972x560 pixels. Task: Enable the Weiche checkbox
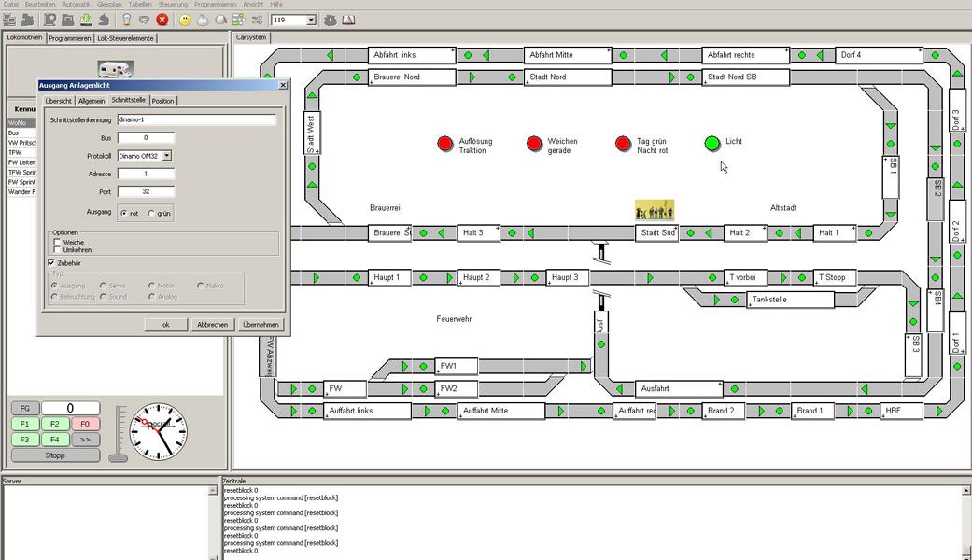[x=58, y=243]
